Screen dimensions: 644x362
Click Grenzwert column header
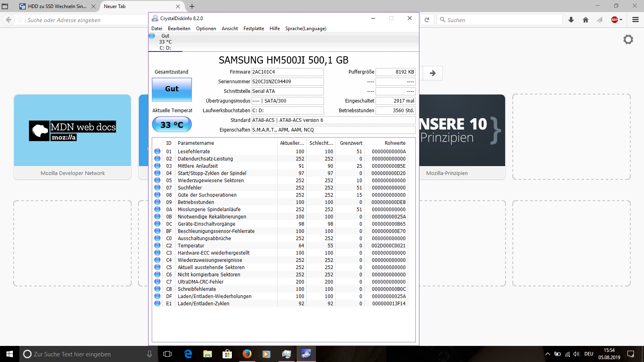pos(351,143)
